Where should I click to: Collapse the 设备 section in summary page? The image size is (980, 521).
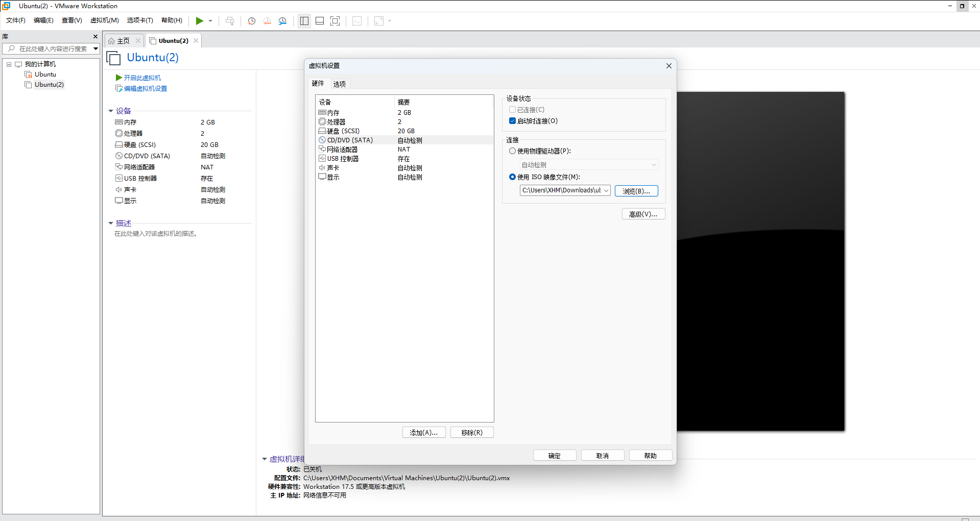click(111, 111)
